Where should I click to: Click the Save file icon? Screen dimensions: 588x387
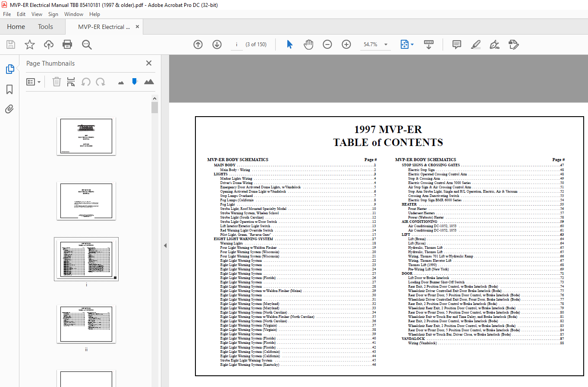point(11,44)
